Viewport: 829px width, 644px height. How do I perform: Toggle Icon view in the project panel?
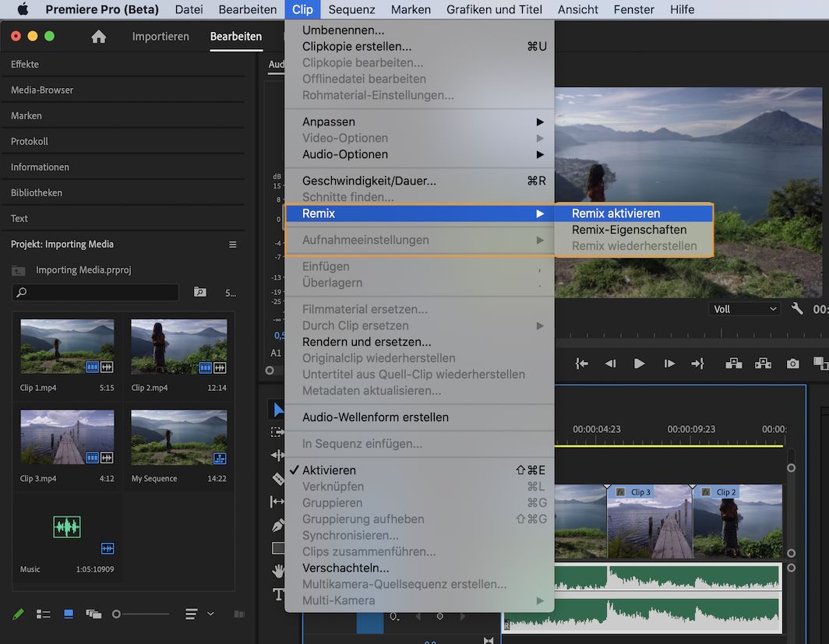point(69,614)
